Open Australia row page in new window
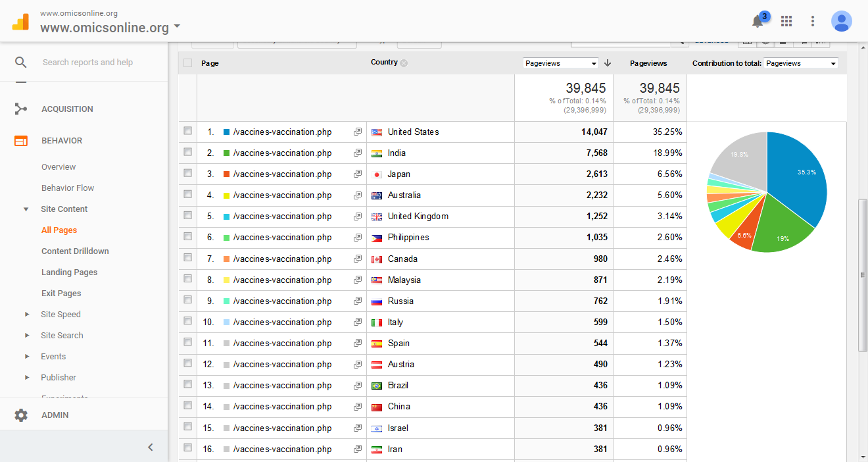The width and height of the screenshot is (868, 462). click(x=357, y=195)
